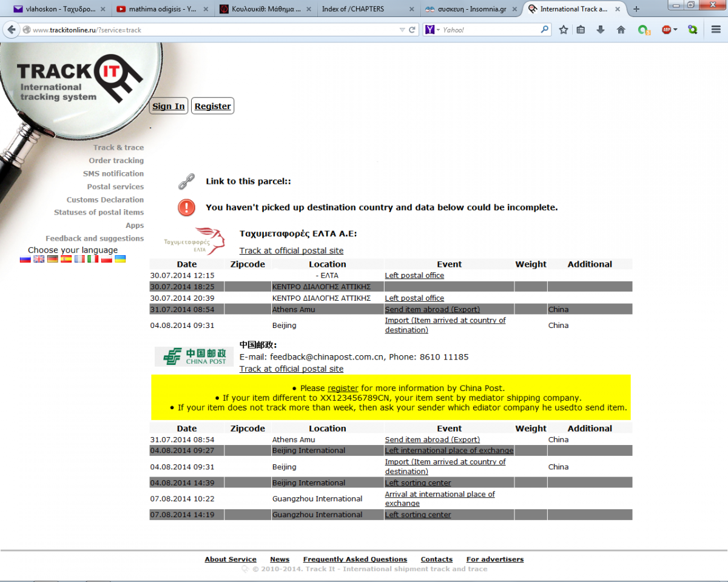Click Left sorting center at Guangzhou 14:19
The image size is (728, 582).
click(x=418, y=515)
